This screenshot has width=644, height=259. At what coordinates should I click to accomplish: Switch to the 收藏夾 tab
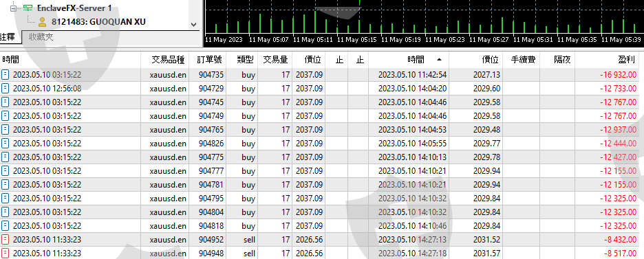pos(41,37)
